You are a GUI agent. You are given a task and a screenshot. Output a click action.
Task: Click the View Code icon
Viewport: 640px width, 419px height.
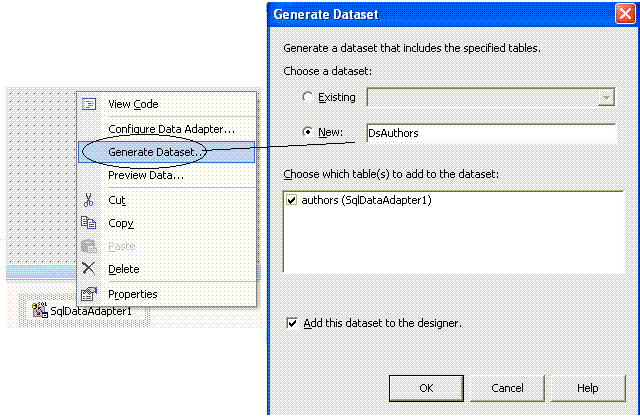89,104
